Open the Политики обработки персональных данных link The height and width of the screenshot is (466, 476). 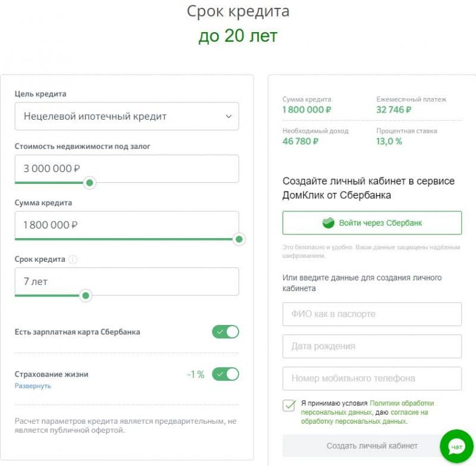coord(401,403)
